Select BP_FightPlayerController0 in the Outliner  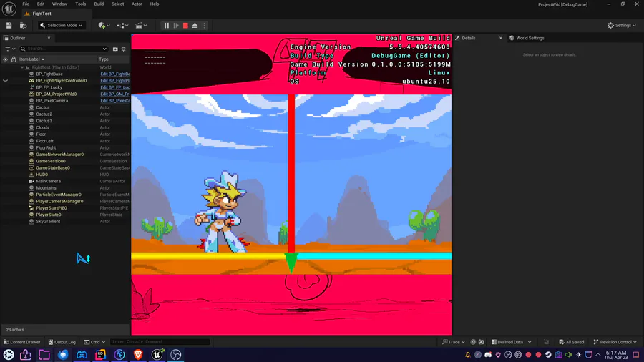click(62, 81)
